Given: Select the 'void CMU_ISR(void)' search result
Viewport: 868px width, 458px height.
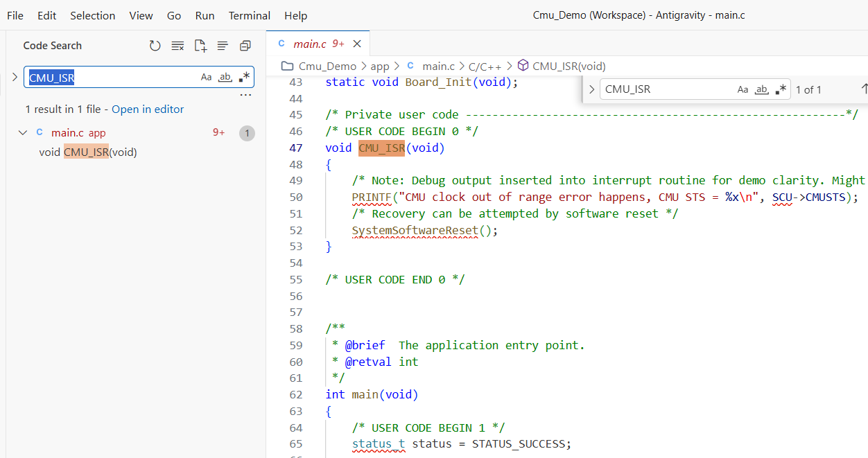Looking at the screenshot, I should point(88,152).
